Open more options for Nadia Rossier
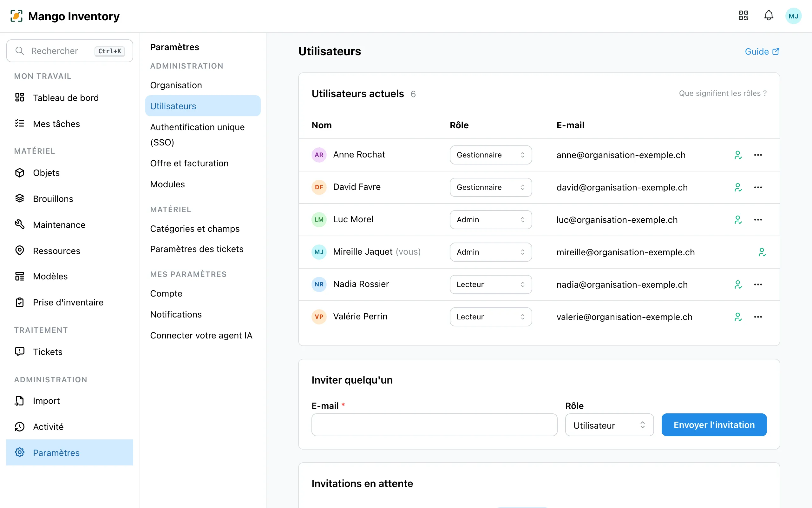The height and width of the screenshot is (508, 812). [758, 284]
